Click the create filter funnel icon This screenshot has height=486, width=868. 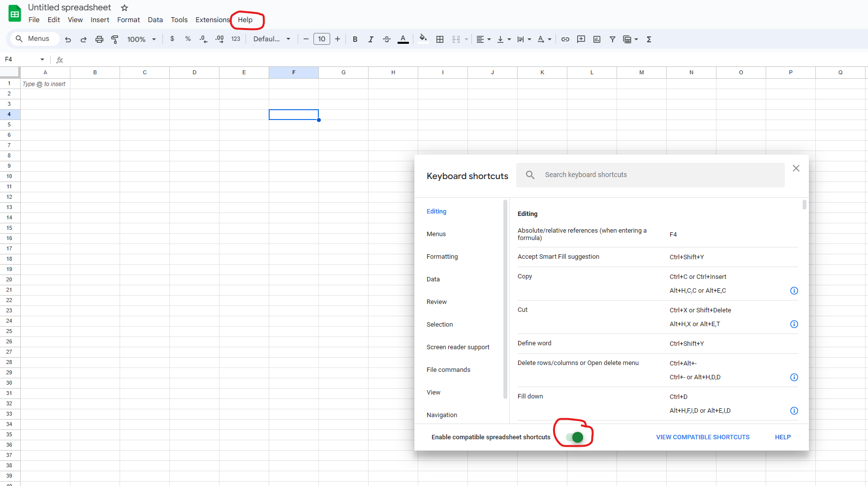[613, 39]
